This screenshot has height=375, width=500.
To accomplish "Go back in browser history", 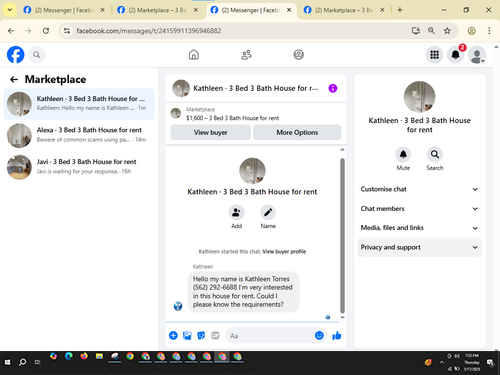I will tap(11, 31).
